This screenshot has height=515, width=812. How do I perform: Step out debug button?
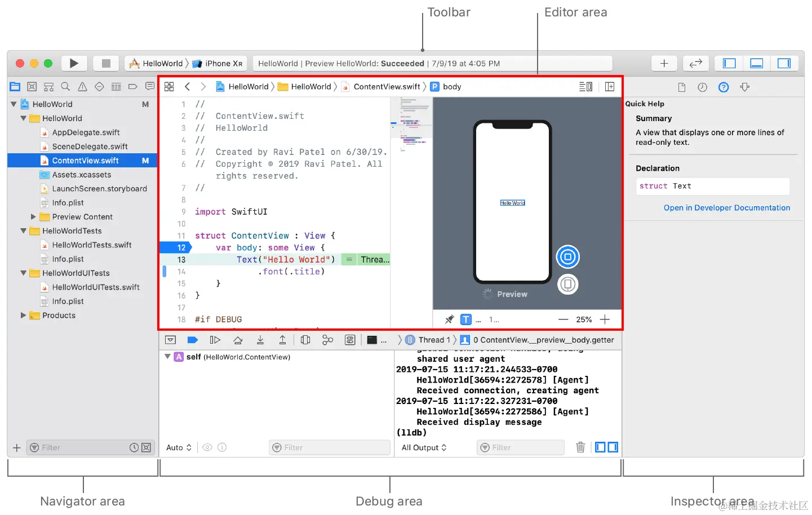point(282,340)
